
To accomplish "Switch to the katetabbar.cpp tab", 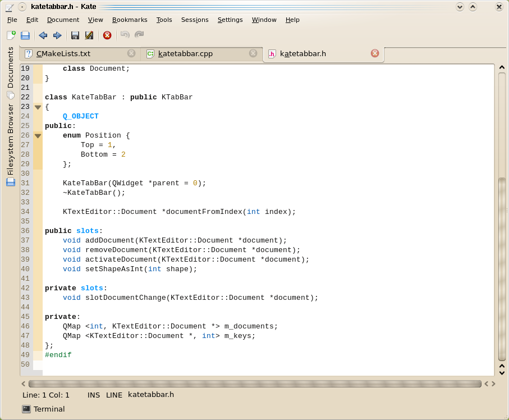I will (x=201, y=53).
